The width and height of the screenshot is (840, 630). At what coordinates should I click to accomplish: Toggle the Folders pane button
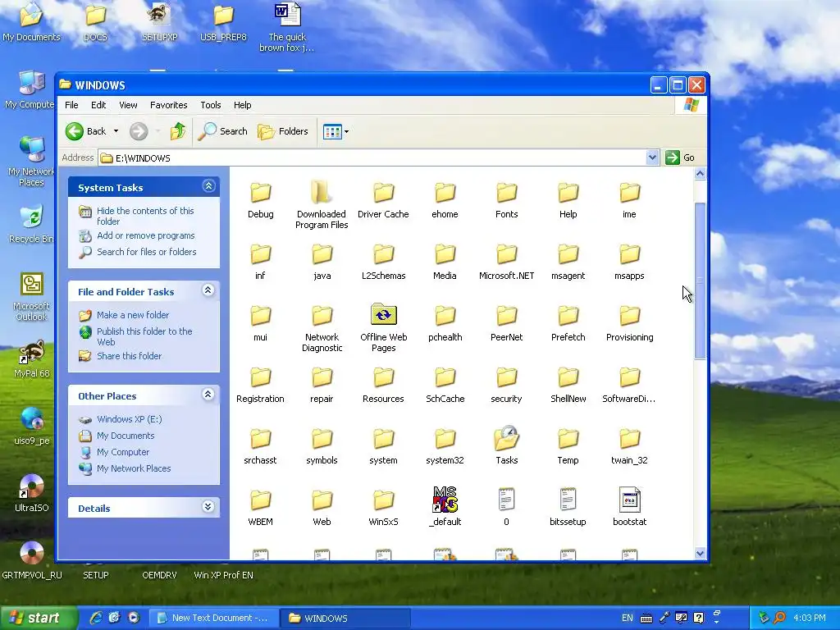coord(283,131)
